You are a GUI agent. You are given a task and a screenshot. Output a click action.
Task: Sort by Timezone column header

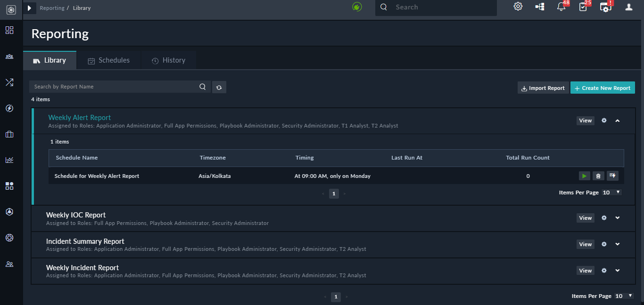coord(213,158)
